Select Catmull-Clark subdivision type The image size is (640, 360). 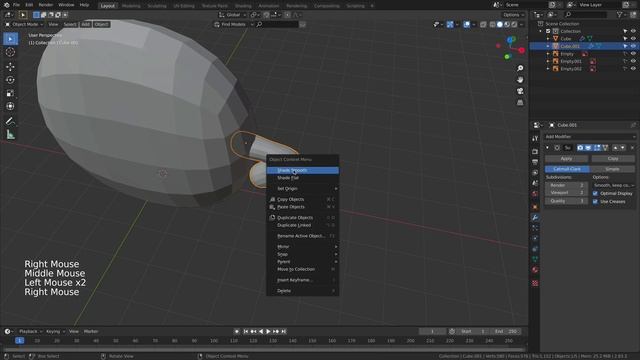567,169
